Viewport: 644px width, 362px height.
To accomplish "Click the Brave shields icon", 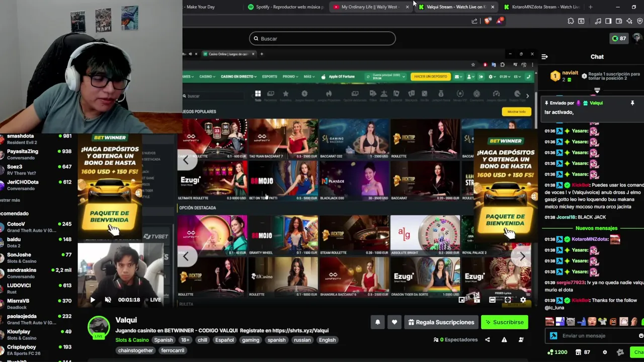I will (x=488, y=21).
